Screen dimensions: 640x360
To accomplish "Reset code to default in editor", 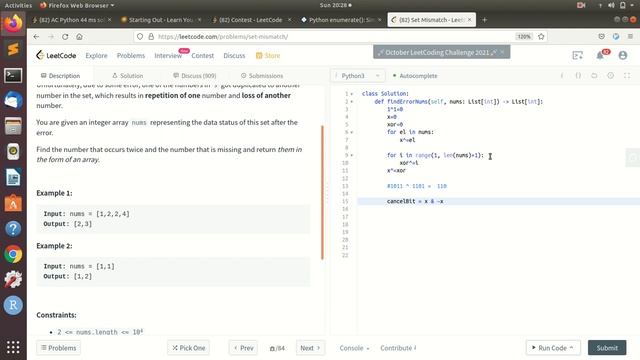I will pyautogui.click(x=594, y=76).
